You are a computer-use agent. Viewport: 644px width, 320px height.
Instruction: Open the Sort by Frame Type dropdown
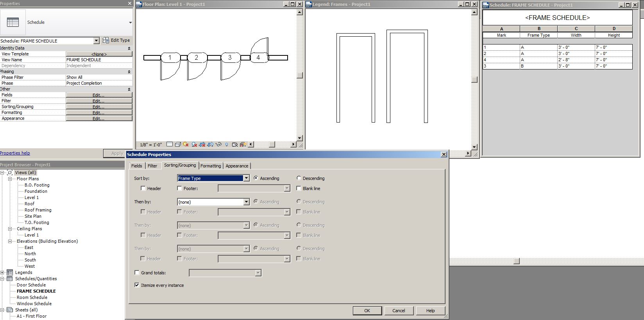click(x=246, y=178)
